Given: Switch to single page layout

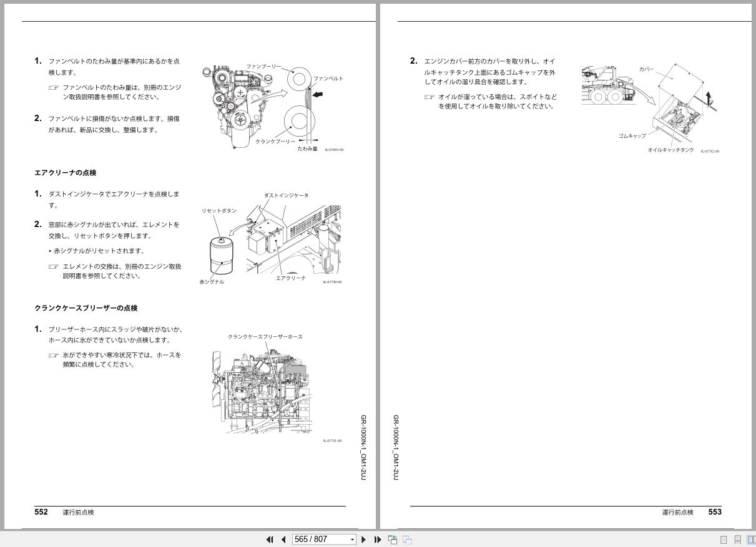Looking at the screenshot, I should 724,540.
